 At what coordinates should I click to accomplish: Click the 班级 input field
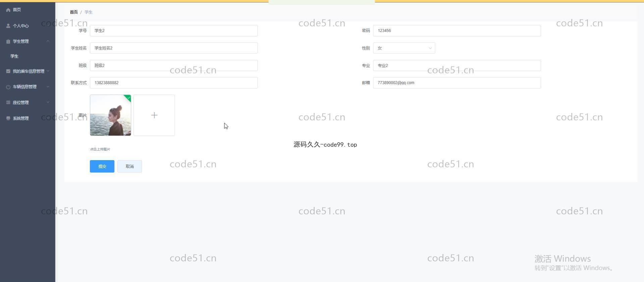(174, 65)
